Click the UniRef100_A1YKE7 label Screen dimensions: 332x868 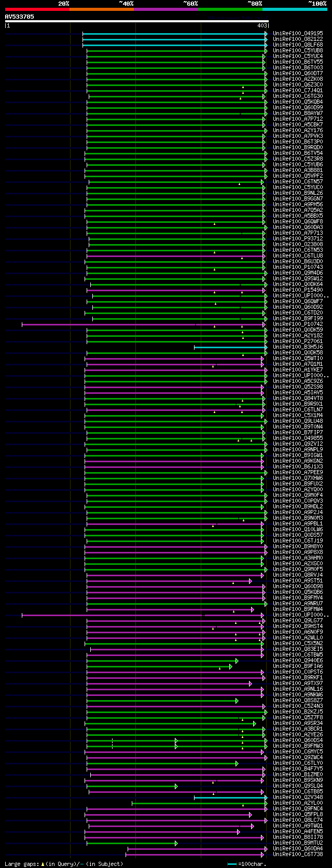[x=298, y=369]
